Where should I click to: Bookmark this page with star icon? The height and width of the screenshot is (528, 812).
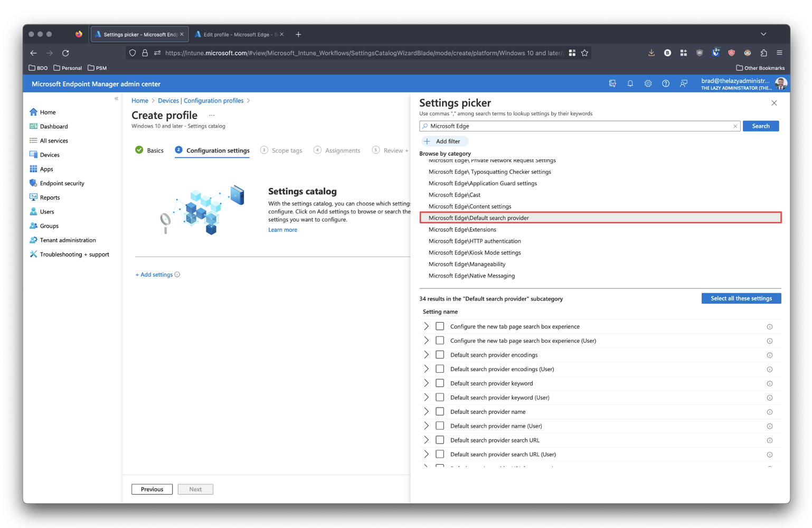point(584,53)
